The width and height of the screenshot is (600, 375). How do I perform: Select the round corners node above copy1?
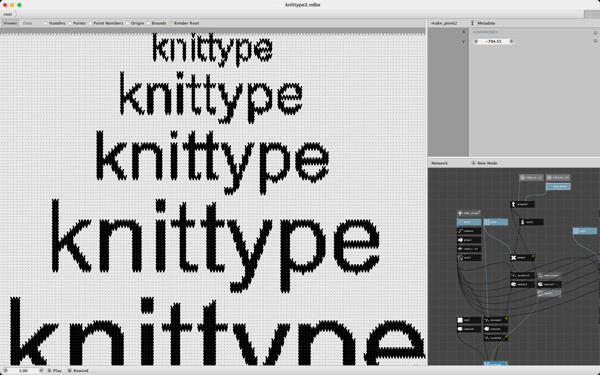pos(469,249)
